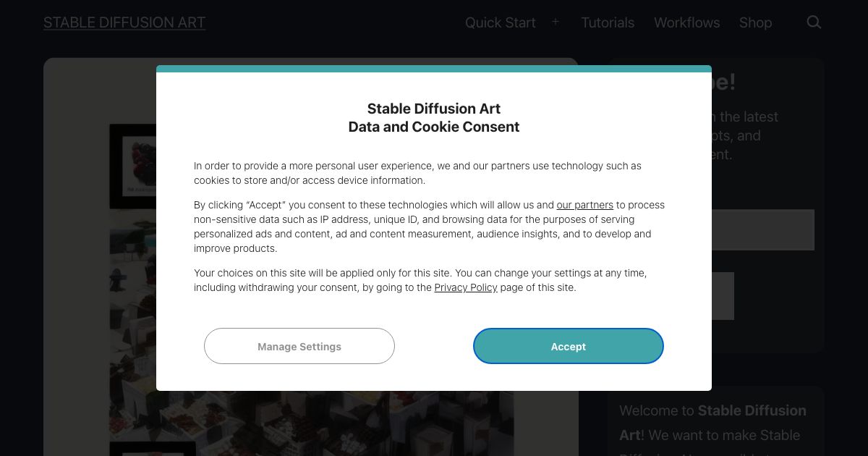This screenshot has width=868, height=456.
Task: Click the framed artwork image in the article
Action: [x=134, y=166]
